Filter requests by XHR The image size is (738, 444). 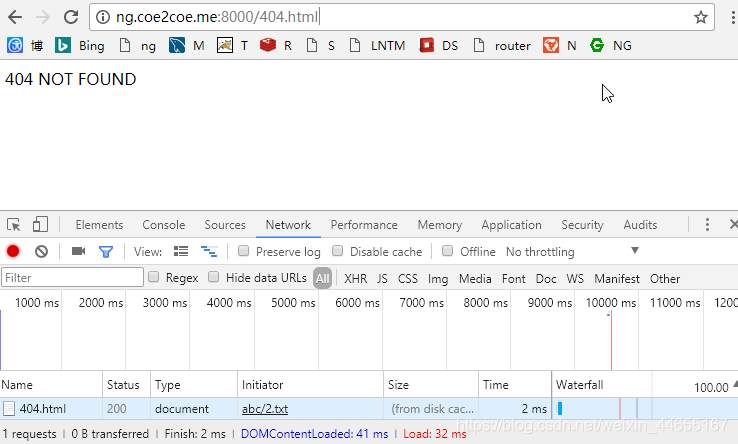click(x=355, y=279)
